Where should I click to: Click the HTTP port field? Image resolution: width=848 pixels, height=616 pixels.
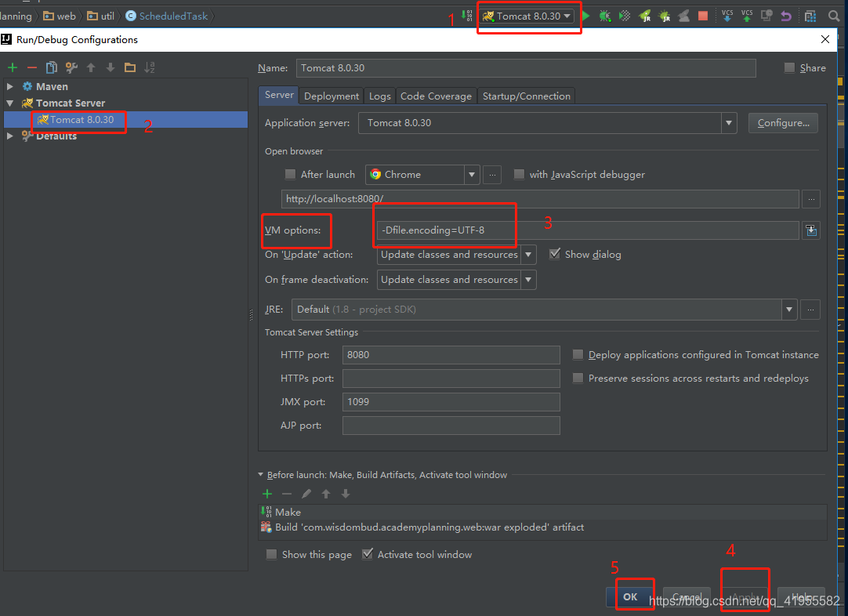coord(451,355)
